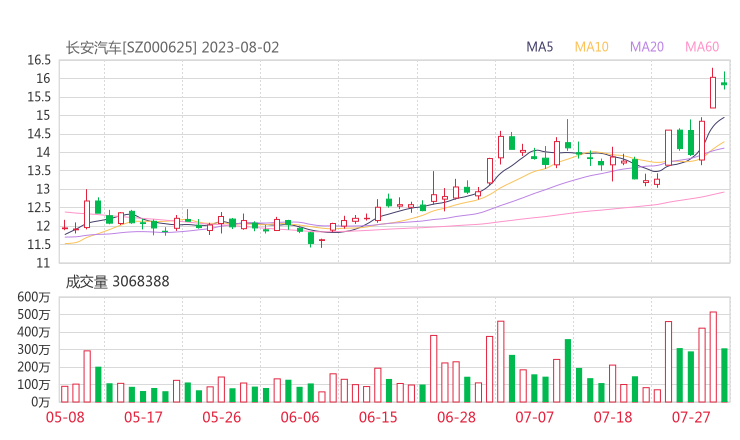Click the 07-27 date label
Viewport: 740px width, 440px height.
click(691, 417)
